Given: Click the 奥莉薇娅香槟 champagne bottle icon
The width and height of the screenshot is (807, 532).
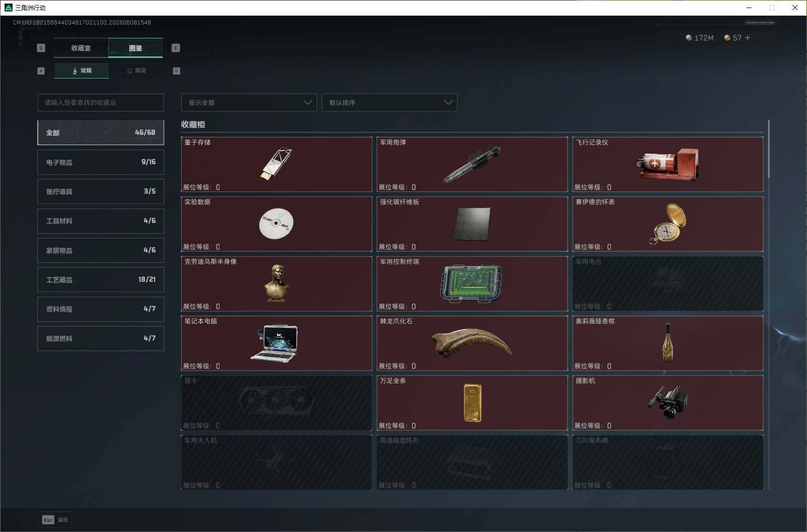Looking at the screenshot, I should [668, 343].
